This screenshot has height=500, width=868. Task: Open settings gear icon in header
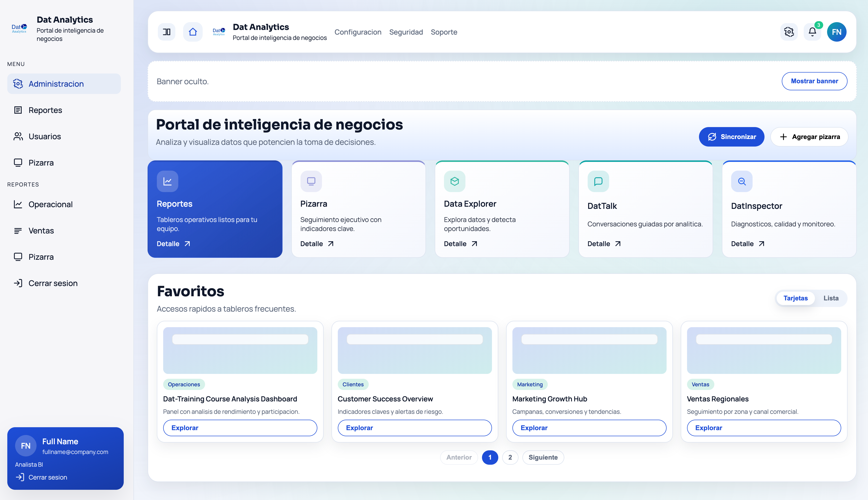click(789, 32)
